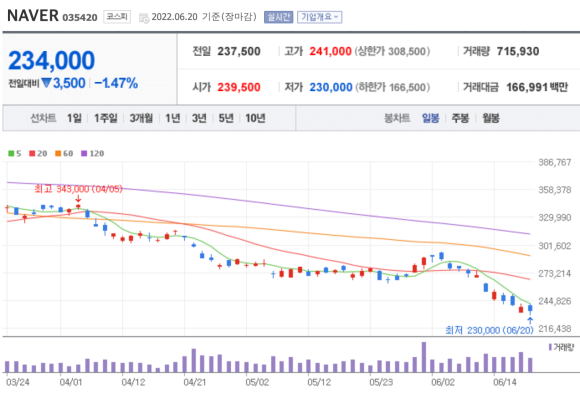The height and width of the screenshot is (398, 580).
Task: Select the 3개월 line chart period
Action: (x=141, y=118)
